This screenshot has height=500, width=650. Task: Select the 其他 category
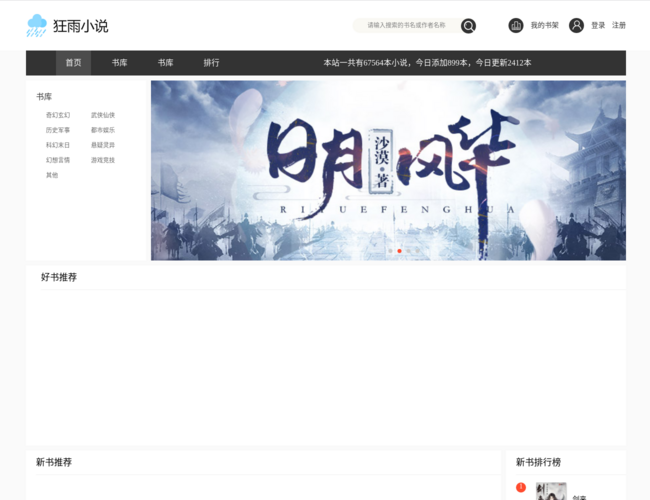(x=52, y=175)
